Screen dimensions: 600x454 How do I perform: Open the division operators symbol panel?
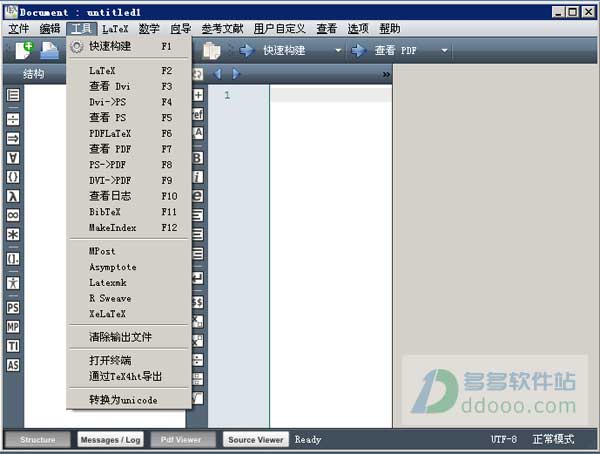[13, 119]
